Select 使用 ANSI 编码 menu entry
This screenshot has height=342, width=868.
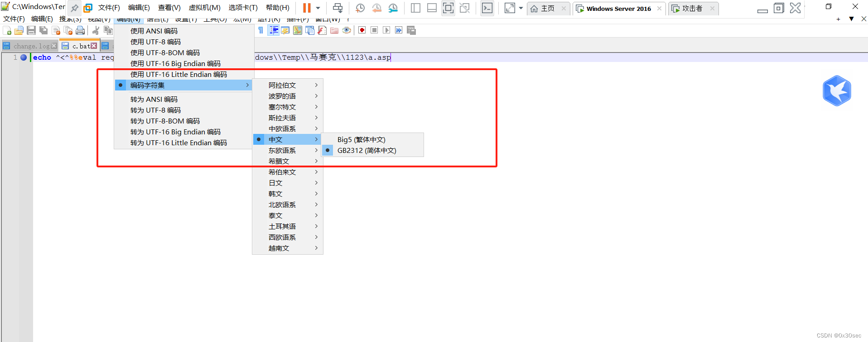coord(184,31)
